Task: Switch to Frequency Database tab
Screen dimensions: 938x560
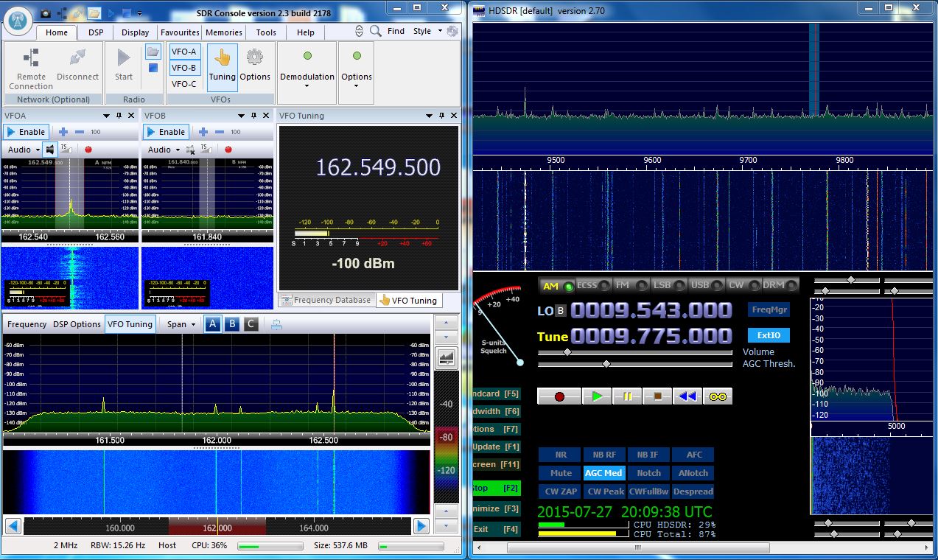Action: coord(326,300)
